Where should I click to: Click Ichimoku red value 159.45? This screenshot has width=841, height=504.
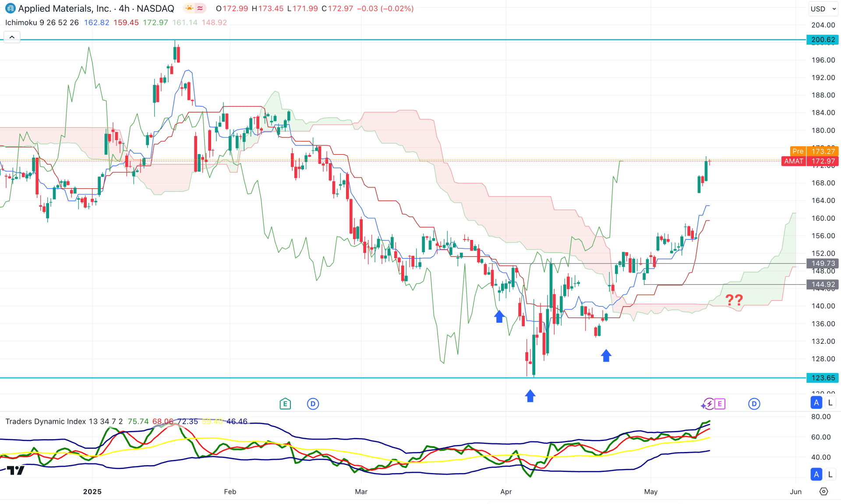(x=126, y=22)
